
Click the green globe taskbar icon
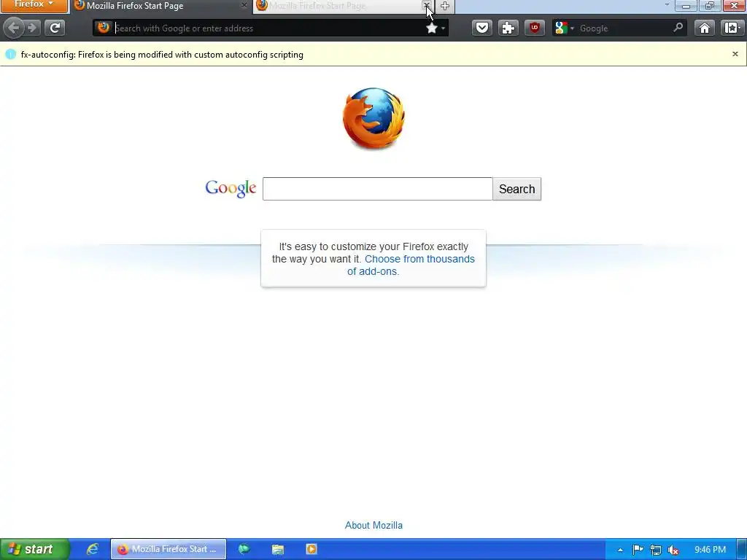point(244,549)
